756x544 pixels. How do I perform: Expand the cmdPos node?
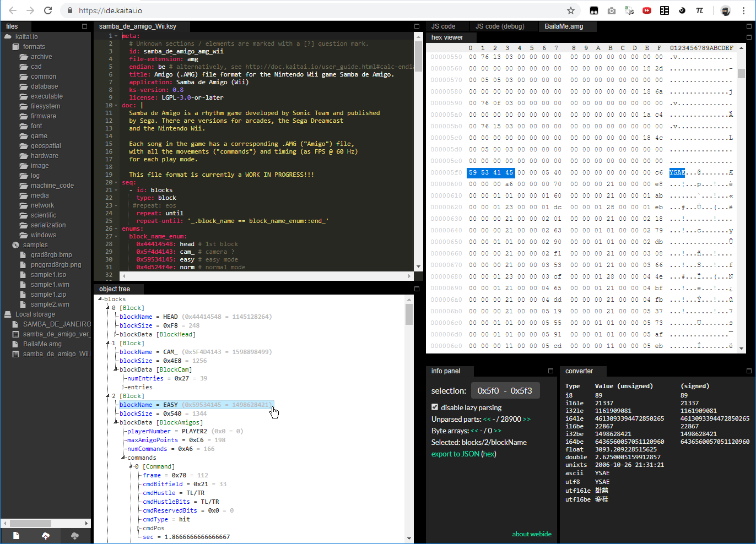[139, 528]
